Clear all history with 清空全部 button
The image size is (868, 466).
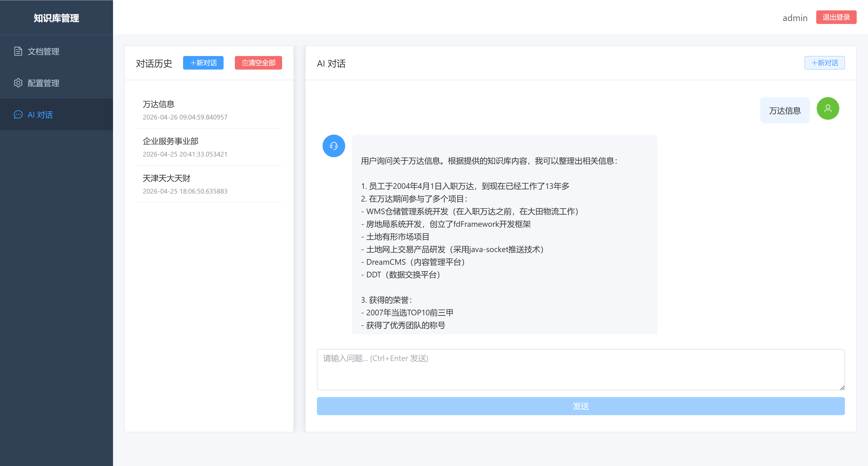[x=258, y=63]
